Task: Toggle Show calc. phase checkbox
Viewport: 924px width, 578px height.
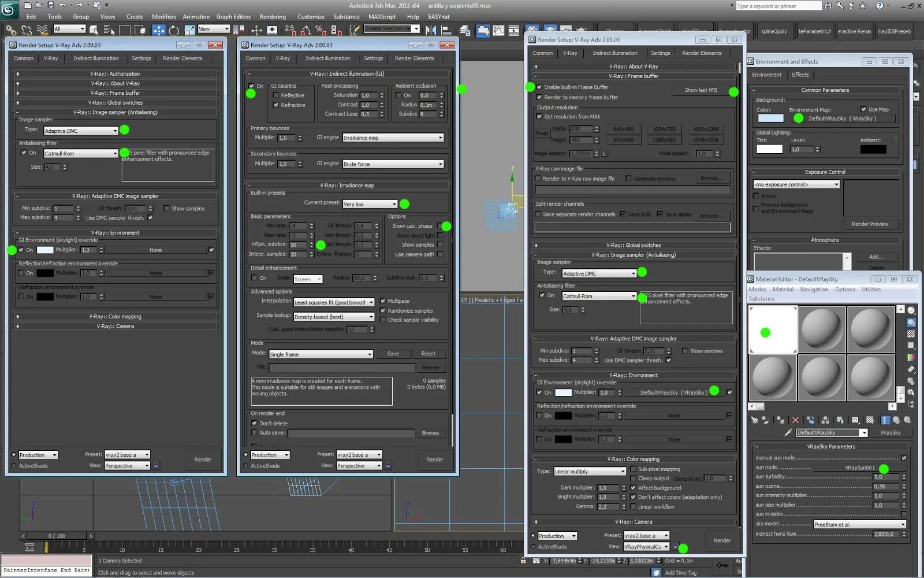Action: pyautogui.click(x=440, y=226)
